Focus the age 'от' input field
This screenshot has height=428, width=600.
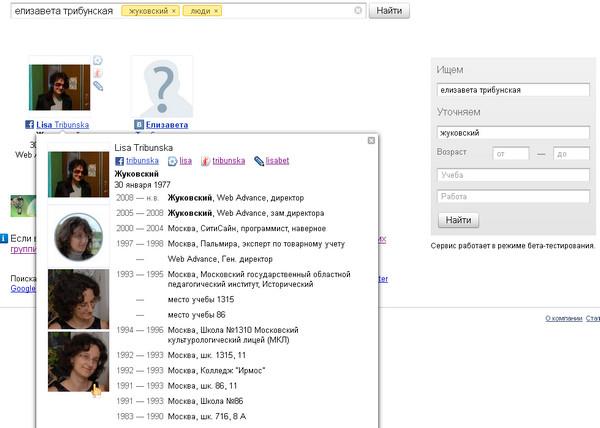coord(511,154)
